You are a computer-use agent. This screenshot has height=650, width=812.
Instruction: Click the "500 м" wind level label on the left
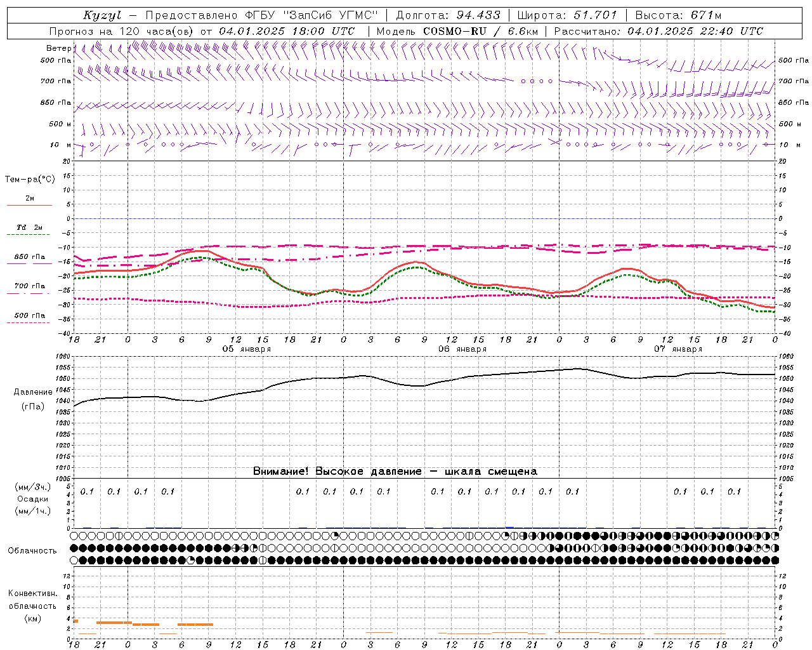tap(61, 124)
